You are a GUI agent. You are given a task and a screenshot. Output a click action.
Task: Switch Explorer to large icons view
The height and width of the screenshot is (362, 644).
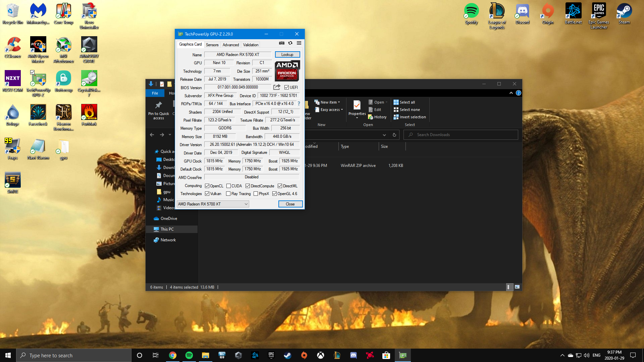point(517,287)
